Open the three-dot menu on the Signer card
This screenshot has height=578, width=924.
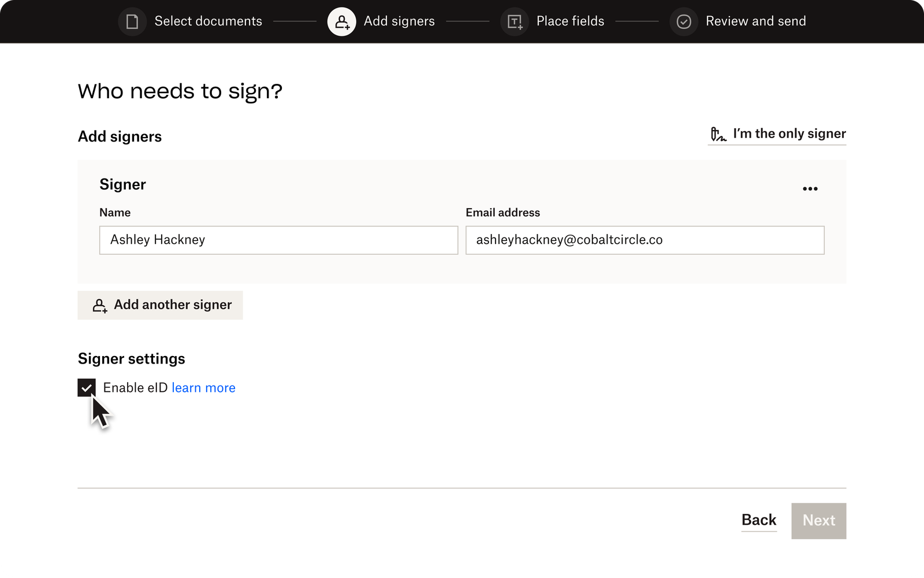click(x=810, y=188)
